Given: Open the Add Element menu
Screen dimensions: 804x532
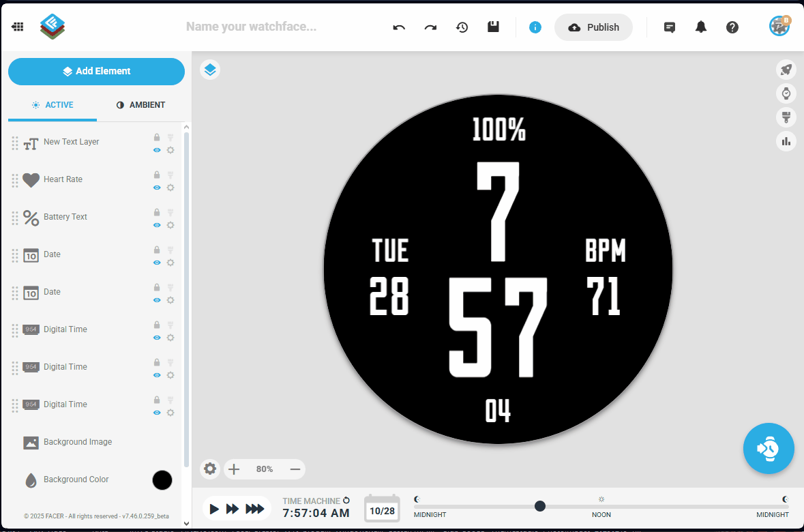Looking at the screenshot, I should 96,71.
